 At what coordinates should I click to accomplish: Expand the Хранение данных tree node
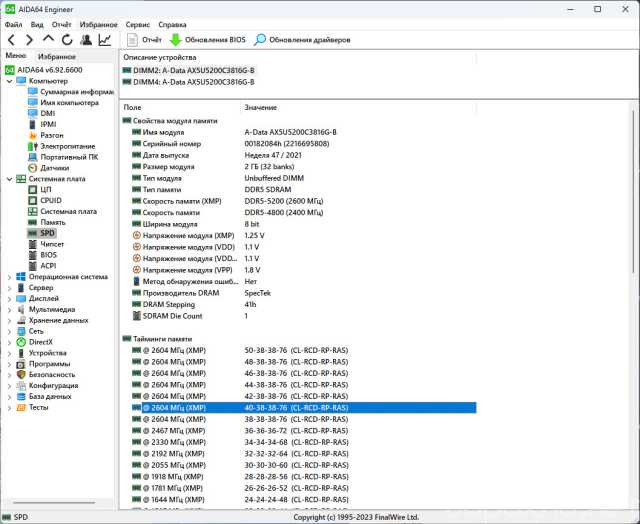click(x=9, y=320)
